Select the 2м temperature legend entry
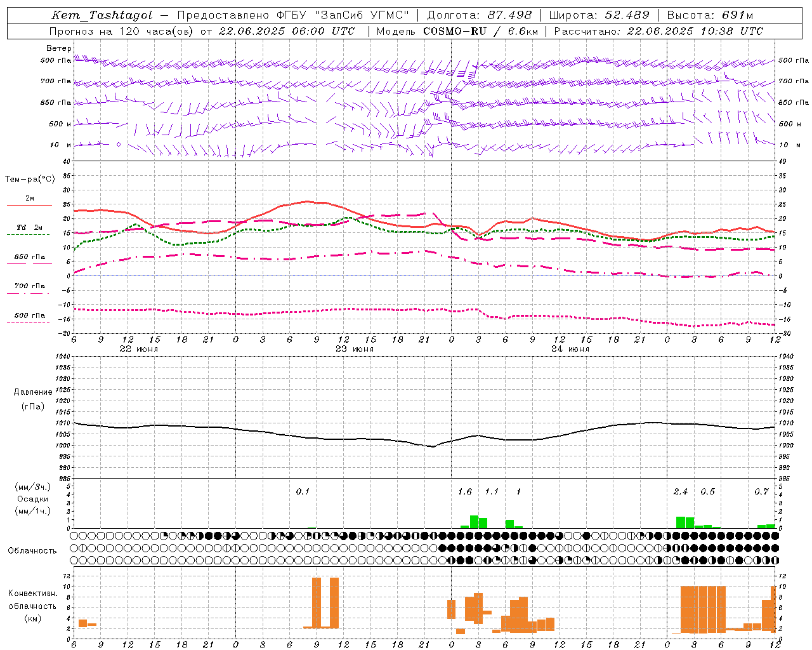812x650 pixels. [30, 198]
